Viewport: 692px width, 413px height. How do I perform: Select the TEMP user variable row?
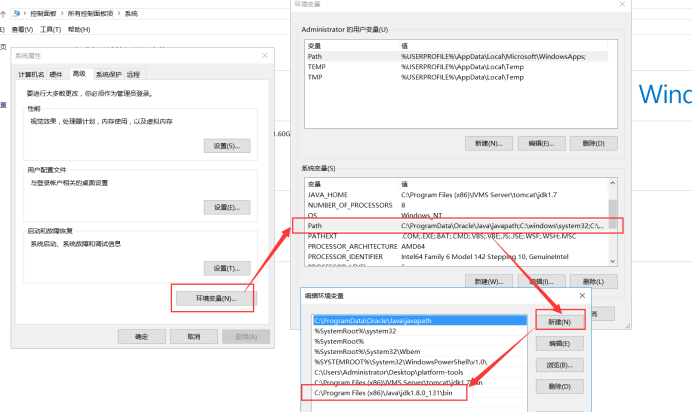pyautogui.click(x=457, y=67)
